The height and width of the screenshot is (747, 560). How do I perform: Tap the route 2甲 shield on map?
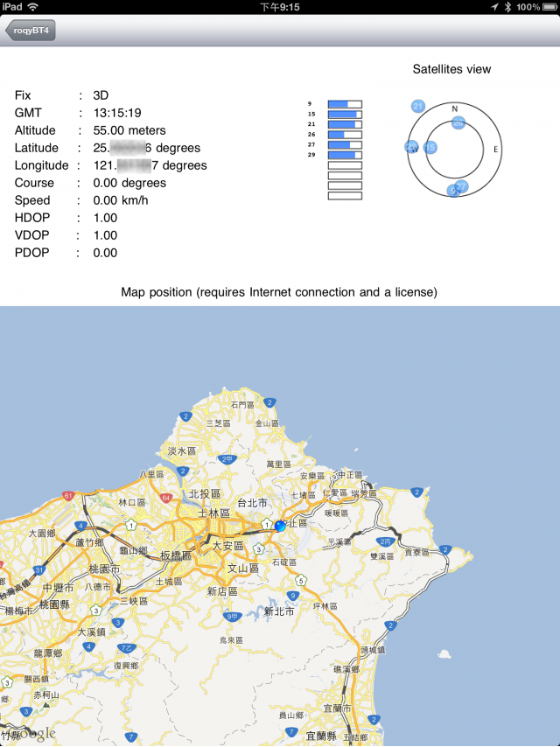tap(227, 459)
